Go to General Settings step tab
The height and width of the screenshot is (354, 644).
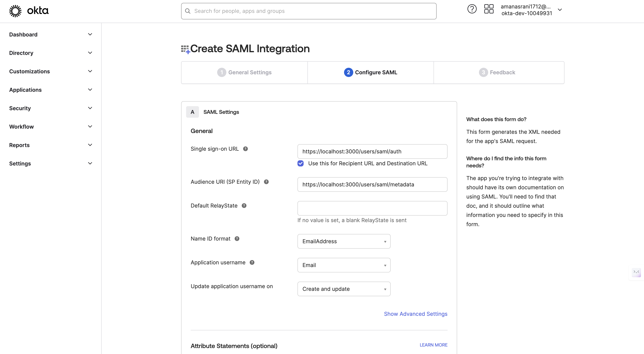pos(245,72)
